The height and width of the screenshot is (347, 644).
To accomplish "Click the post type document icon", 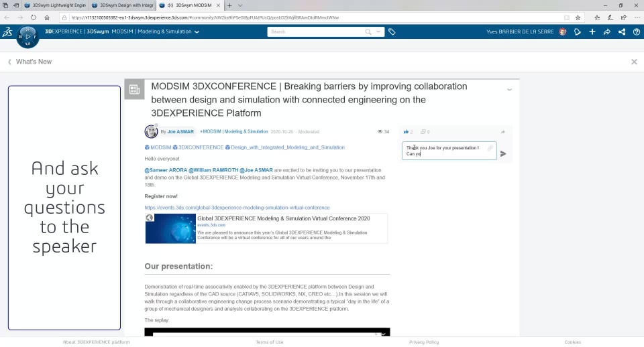I will pos(134,89).
